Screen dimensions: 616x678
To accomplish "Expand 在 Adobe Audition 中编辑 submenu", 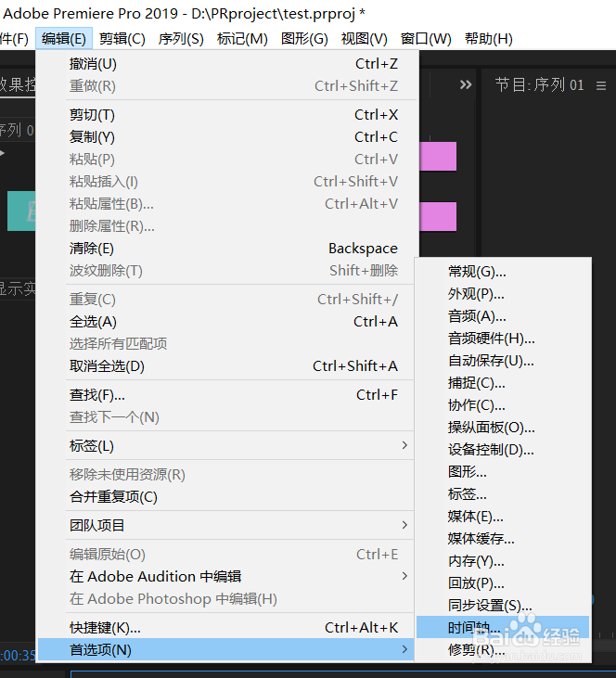I will [x=225, y=576].
